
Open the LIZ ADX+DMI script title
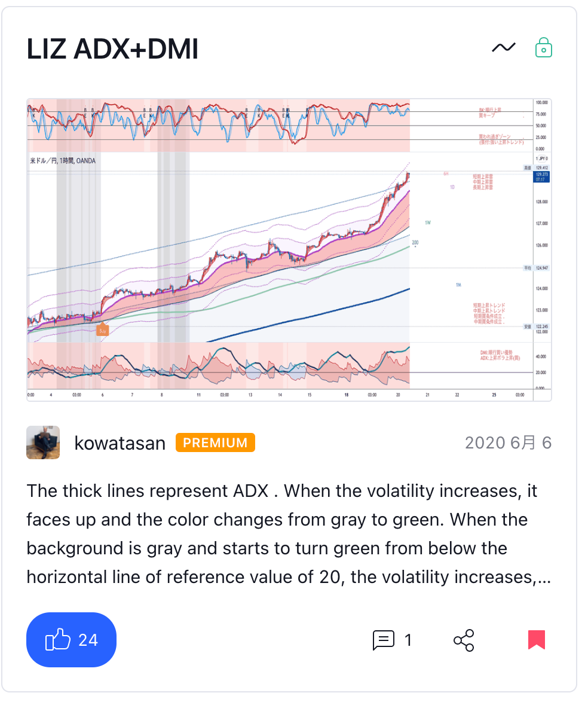(x=112, y=50)
